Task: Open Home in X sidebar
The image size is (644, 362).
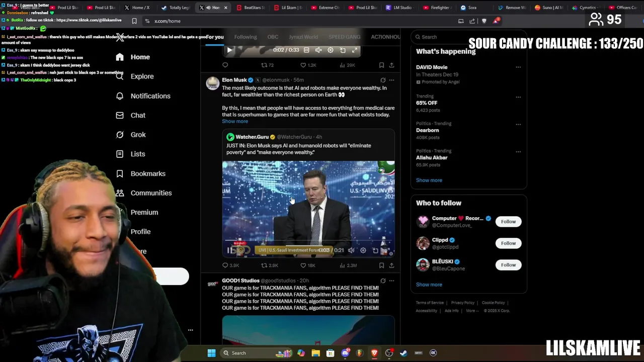Action: [133, 57]
